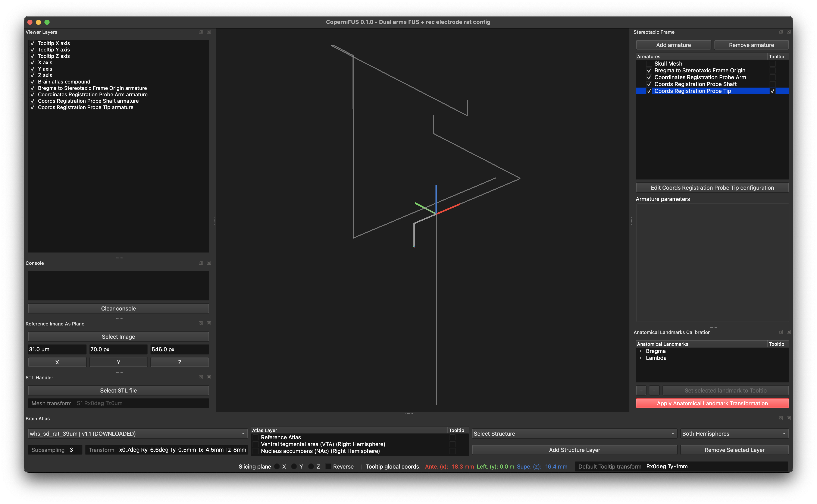Viewport: 817px width, 504px height.
Task: Enable the Reverse slicing checkbox
Action: (328, 466)
